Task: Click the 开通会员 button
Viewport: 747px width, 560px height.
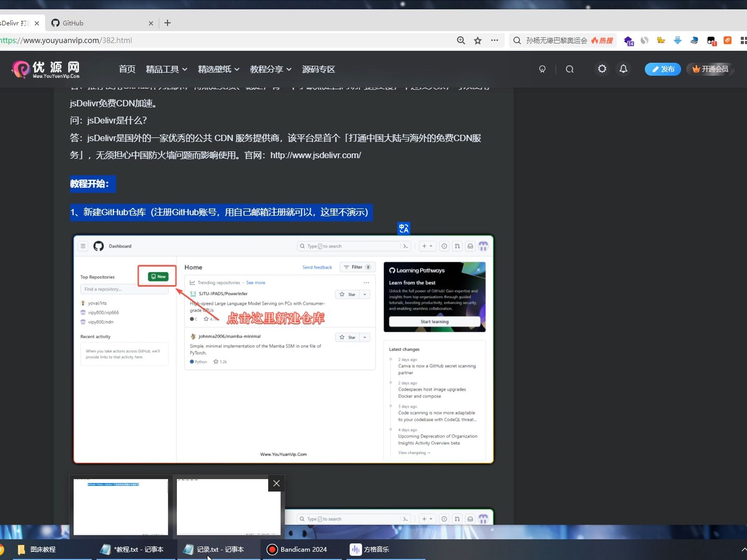Action: (710, 69)
